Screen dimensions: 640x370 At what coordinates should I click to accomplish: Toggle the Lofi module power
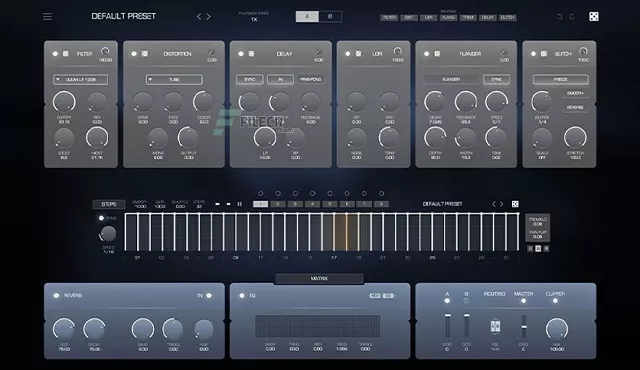[348, 54]
